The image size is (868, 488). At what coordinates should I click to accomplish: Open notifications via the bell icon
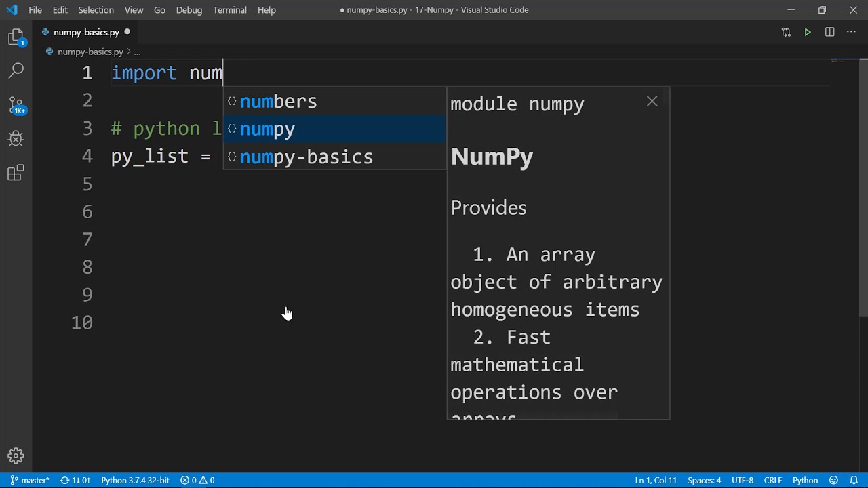coord(854,480)
